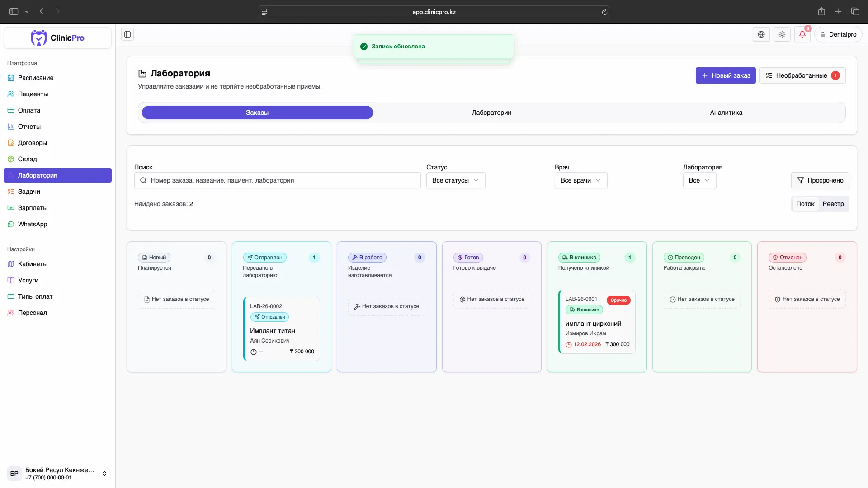This screenshot has height=488, width=868.
Task: Open Договоры section
Action: 57,143
